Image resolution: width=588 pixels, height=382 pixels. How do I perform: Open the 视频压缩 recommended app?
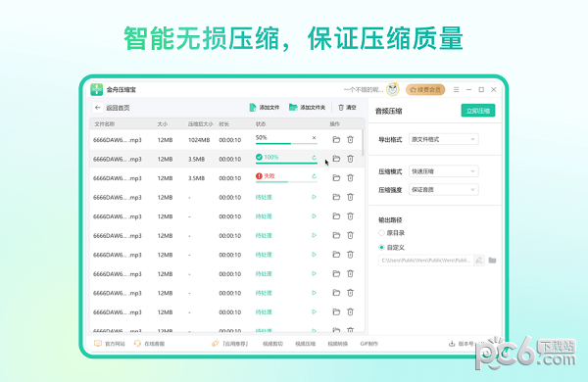point(305,344)
